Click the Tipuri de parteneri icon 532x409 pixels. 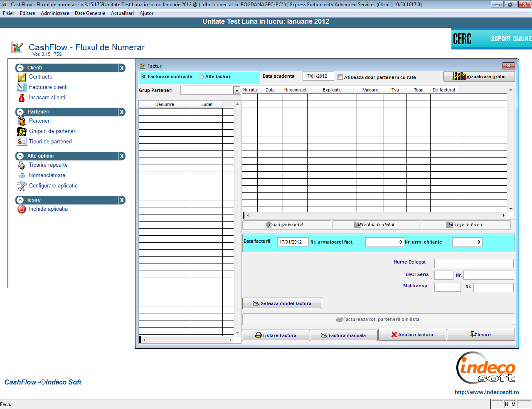(22, 142)
